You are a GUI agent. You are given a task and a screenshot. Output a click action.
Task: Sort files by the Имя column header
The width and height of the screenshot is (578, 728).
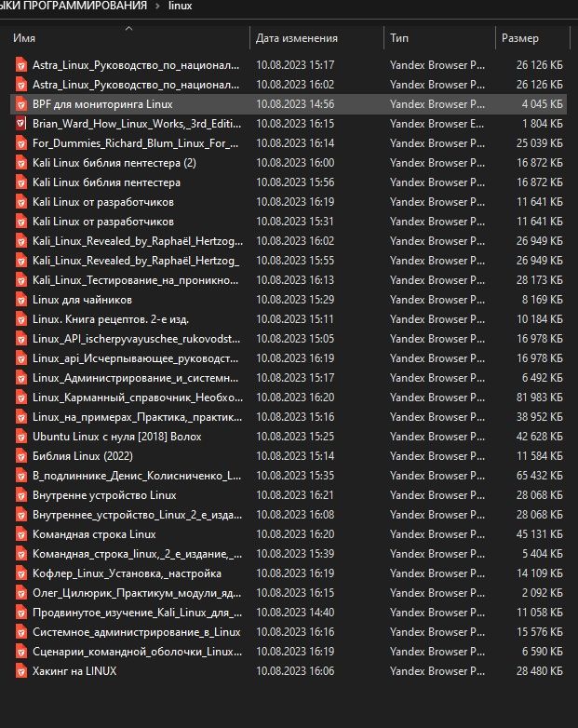(x=24, y=38)
